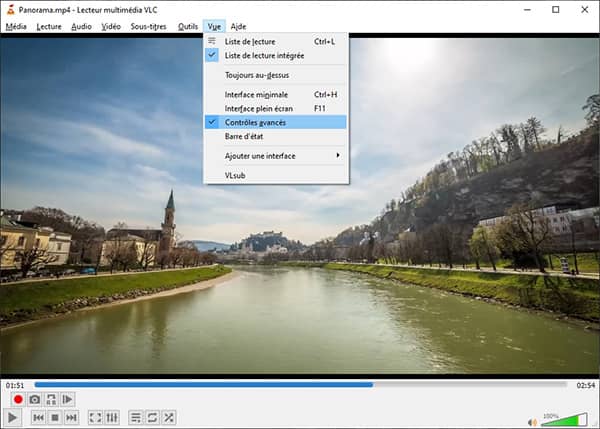Screen dimensions: 600x429
Task: Open VLsub from the menu
Action: [x=276, y=175]
